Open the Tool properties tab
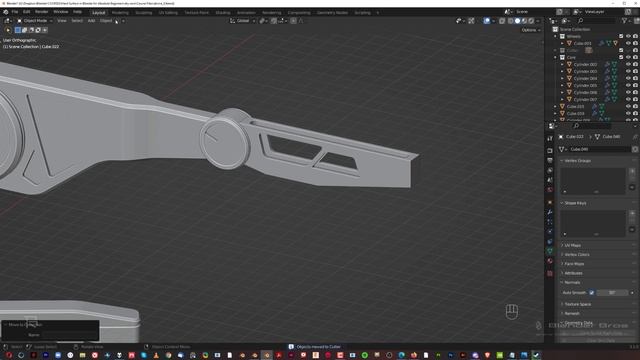Image resolution: width=640 pixels, height=360 pixels. click(x=550, y=139)
